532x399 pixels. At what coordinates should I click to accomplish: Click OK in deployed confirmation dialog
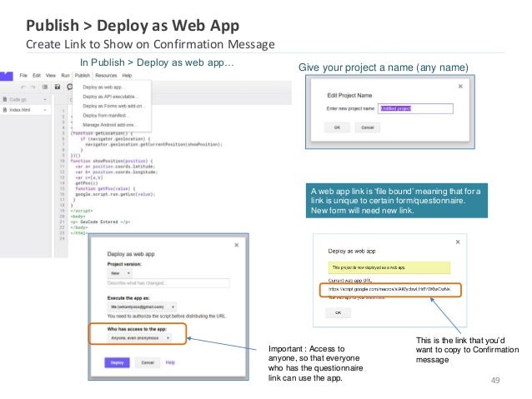coord(338,312)
